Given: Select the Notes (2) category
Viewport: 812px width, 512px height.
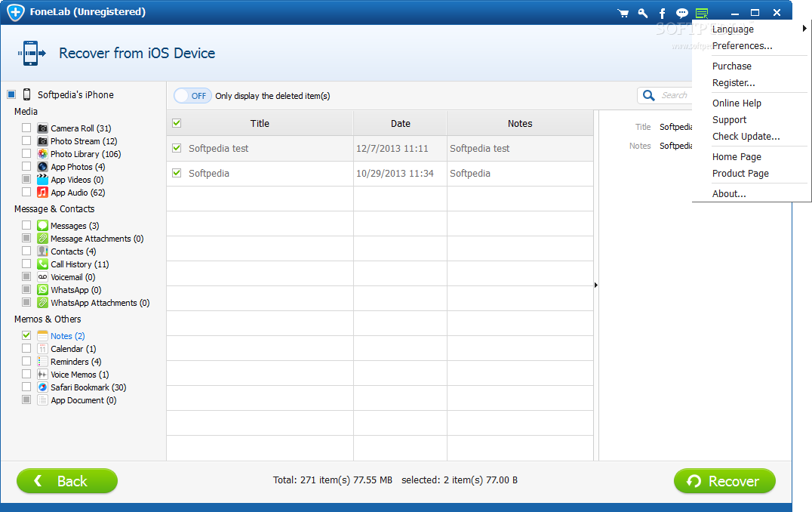Looking at the screenshot, I should [x=67, y=336].
